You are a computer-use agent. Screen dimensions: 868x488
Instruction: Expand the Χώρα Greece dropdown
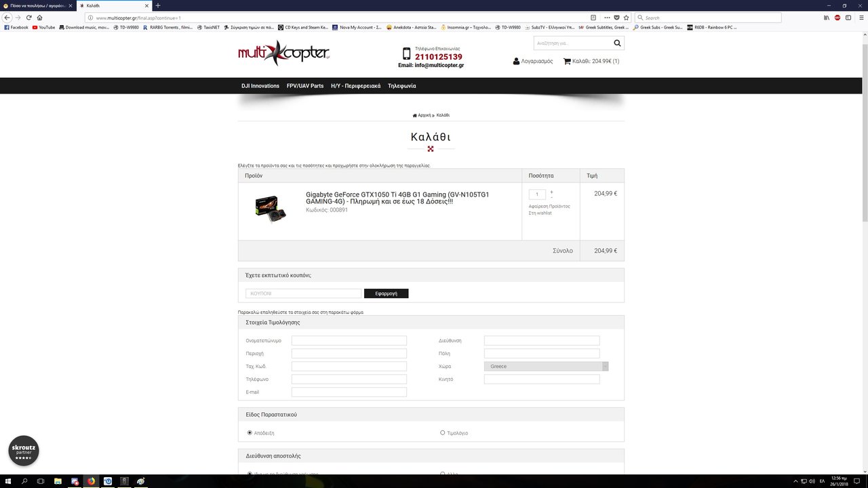click(x=546, y=366)
